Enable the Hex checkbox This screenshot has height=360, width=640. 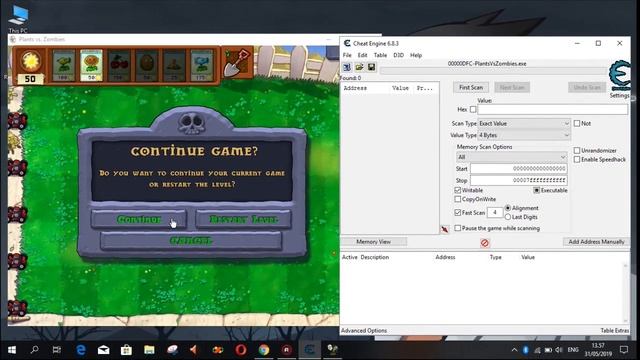(x=473, y=109)
